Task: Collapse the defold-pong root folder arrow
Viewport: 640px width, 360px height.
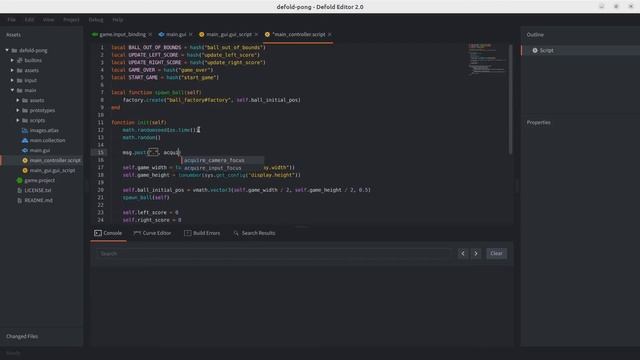Action: pyautogui.click(x=7, y=50)
